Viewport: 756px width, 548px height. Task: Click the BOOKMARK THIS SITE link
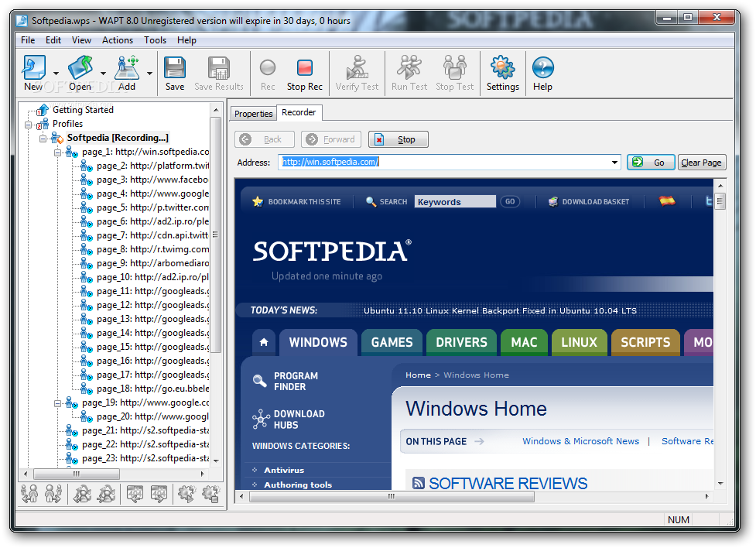point(304,202)
